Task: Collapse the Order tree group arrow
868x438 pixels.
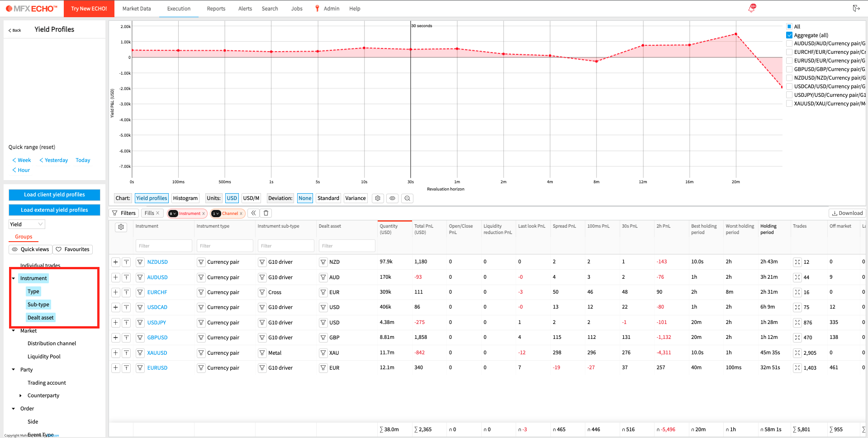Action: (x=14, y=409)
